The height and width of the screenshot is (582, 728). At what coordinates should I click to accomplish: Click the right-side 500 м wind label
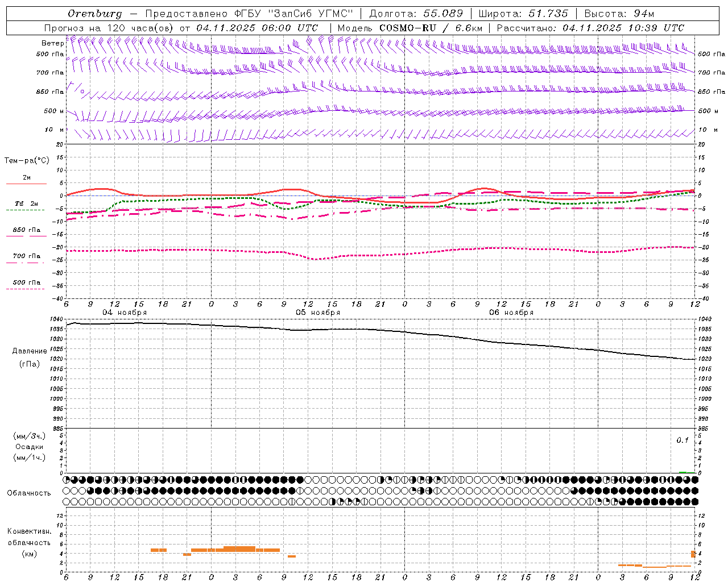pyautogui.click(x=708, y=111)
